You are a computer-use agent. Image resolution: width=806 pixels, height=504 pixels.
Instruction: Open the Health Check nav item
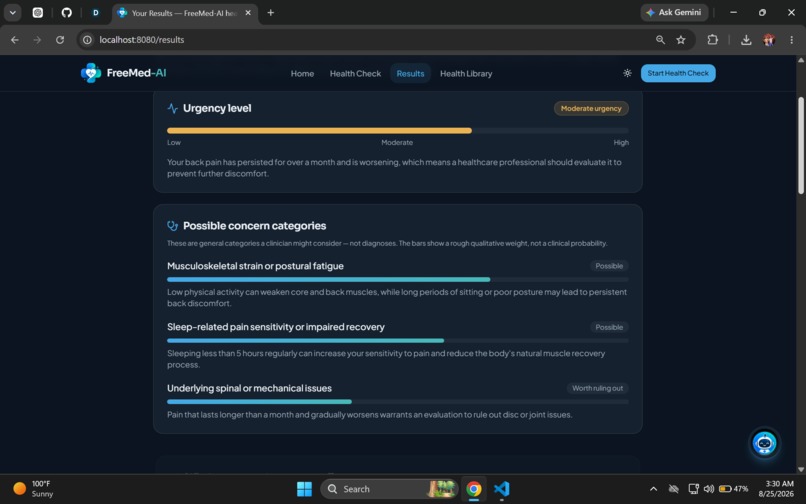355,74
